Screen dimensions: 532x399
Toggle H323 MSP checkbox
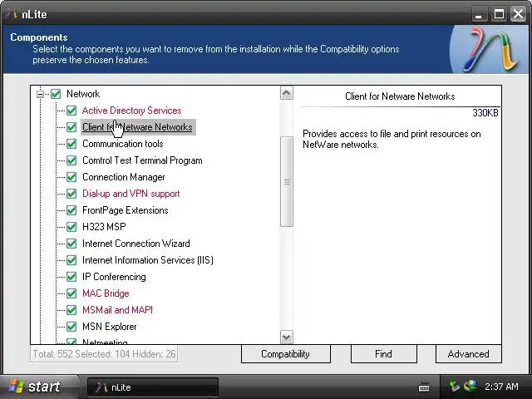[71, 227]
